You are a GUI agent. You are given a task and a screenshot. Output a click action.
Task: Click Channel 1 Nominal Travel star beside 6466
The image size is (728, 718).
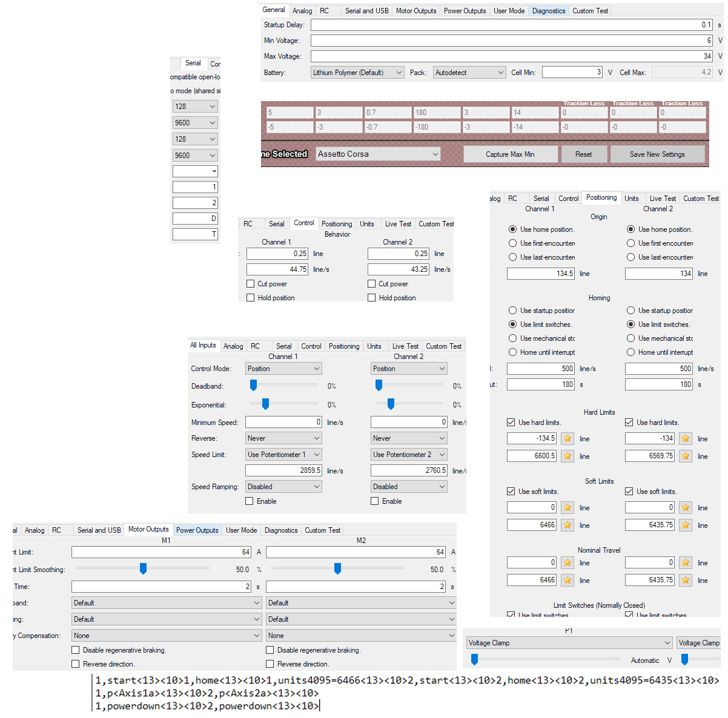click(568, 580)
